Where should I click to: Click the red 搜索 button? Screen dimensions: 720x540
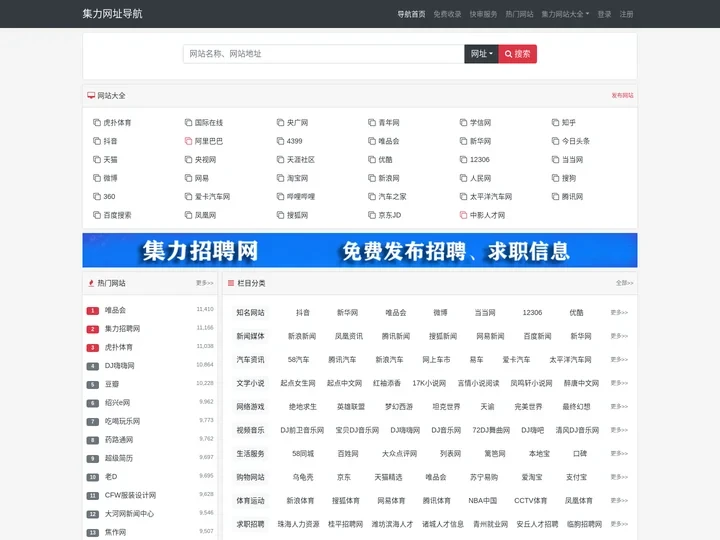[518, 54]
